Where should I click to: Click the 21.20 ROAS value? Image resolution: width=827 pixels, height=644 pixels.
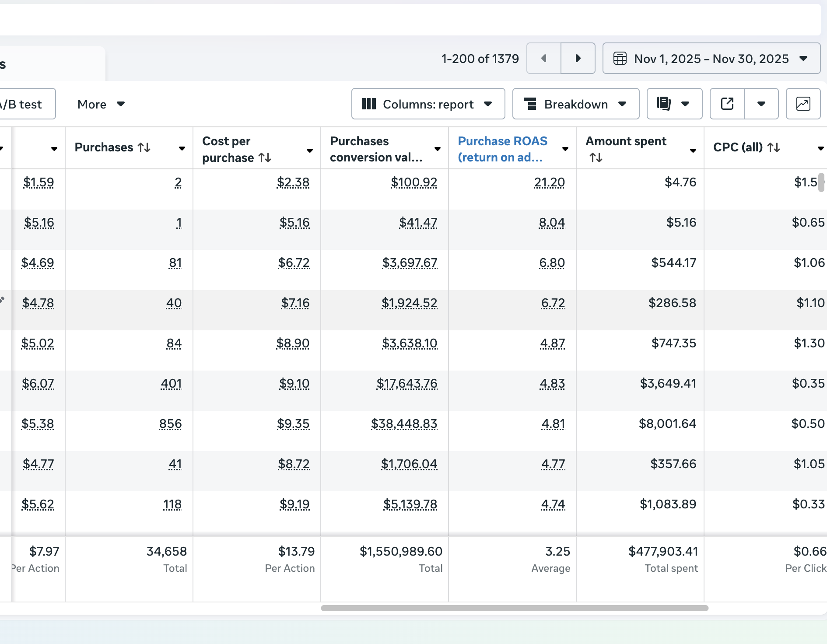549,182
